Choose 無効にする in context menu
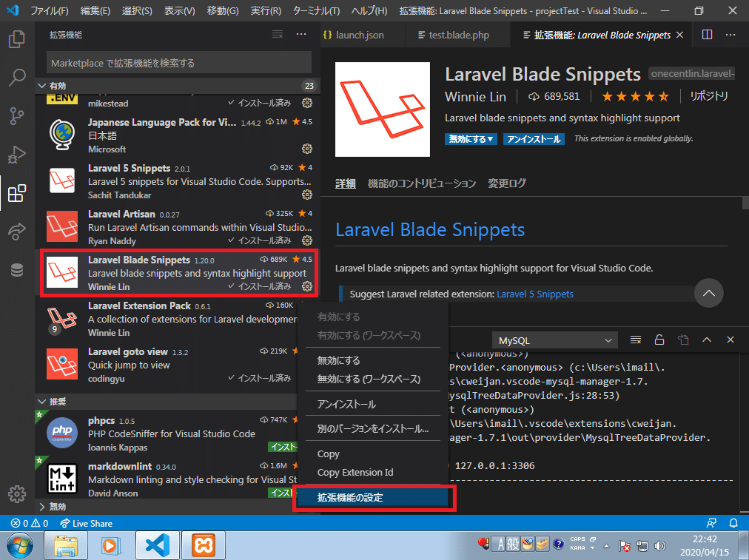 tap(372, 360)
